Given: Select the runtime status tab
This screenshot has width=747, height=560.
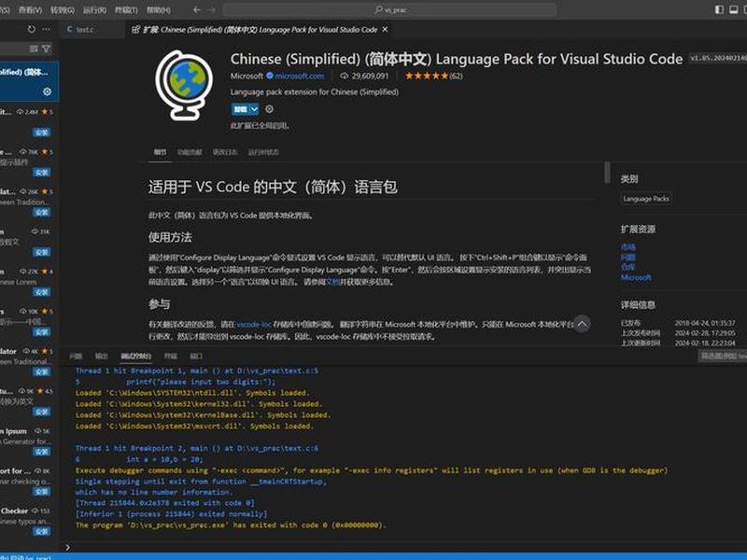Looking at the screenshot, I should [263, 152].
